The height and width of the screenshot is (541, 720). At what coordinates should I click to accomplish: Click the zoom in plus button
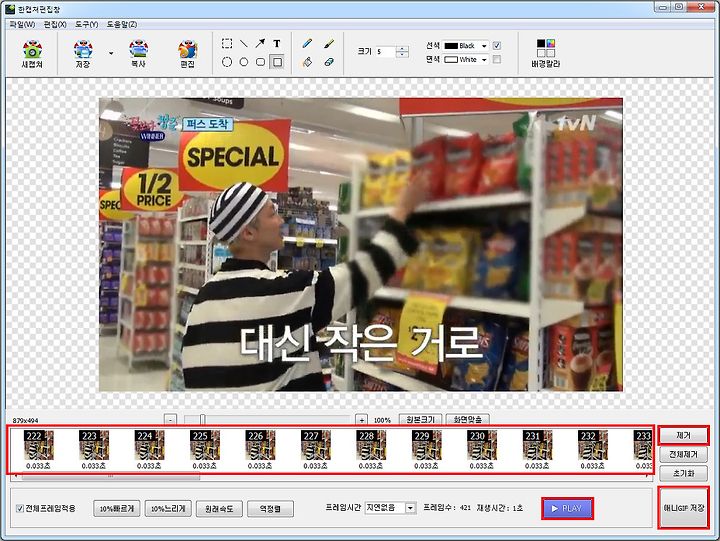click(361, 420)
